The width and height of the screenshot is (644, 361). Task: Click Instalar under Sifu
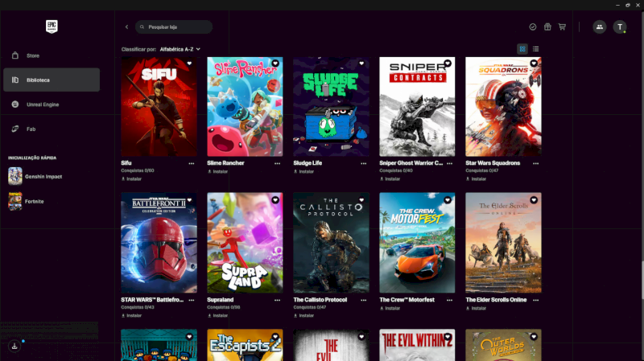[131, 178]
